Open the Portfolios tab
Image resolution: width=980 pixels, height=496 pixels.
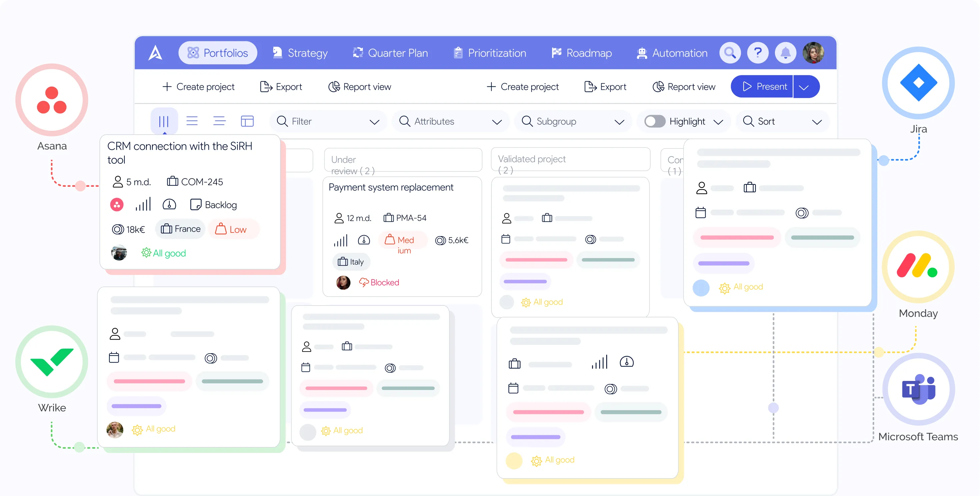[x=218, y=52]
